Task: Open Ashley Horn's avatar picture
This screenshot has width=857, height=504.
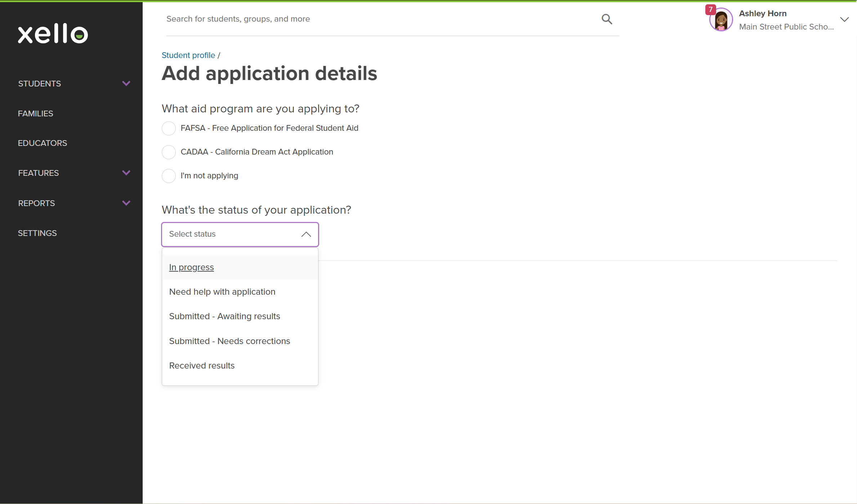Action: [x=721, y=20]
